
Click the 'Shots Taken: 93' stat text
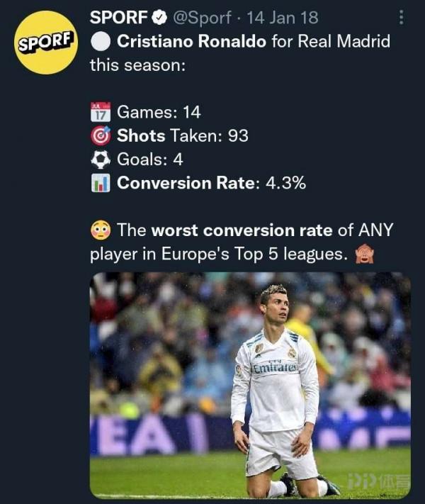click(182, 135)
